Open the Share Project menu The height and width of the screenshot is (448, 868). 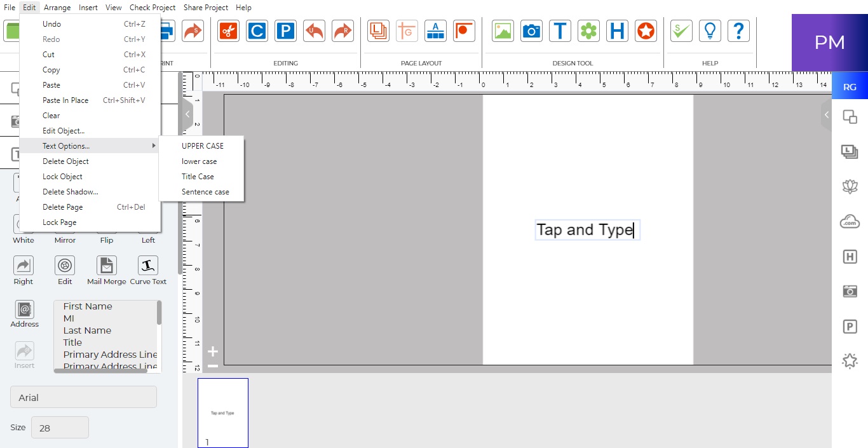click(x=206, y=8)
